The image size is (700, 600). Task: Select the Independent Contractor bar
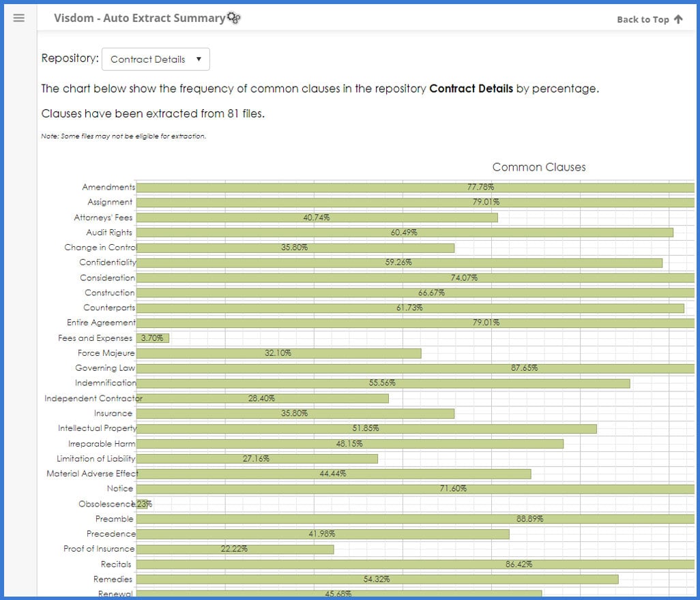click(262, 398)
